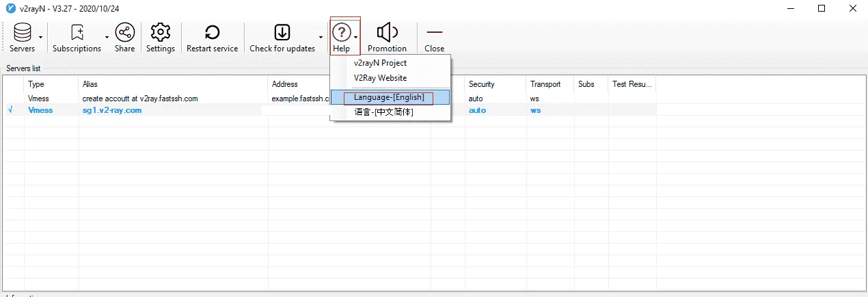Click the example.fastssh address cell
This screenshot has height=297, width=868.
point(300,99)
